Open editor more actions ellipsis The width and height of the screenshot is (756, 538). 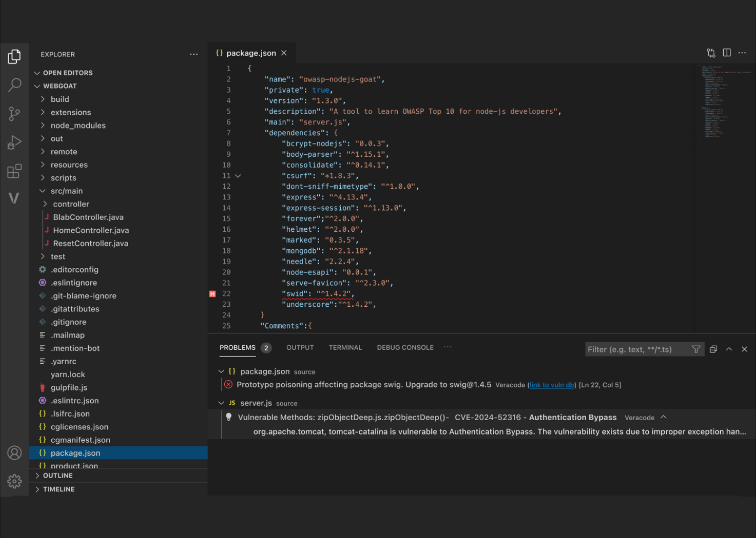tap(742, 52)
